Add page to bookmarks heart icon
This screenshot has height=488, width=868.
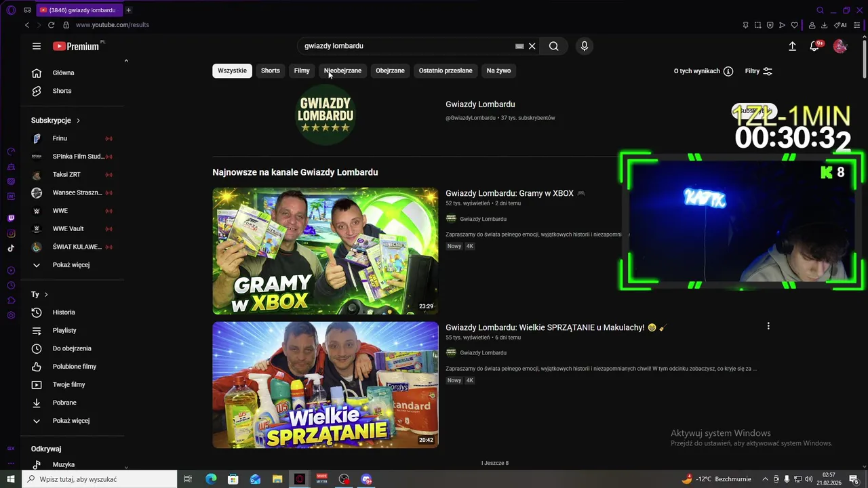(794, 25)
